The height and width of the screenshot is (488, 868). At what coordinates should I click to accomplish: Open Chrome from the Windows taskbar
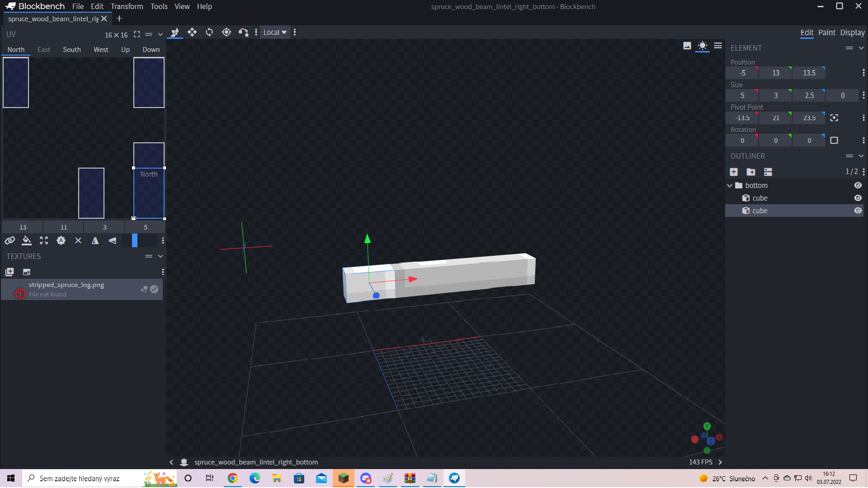[x=232, y=478]
